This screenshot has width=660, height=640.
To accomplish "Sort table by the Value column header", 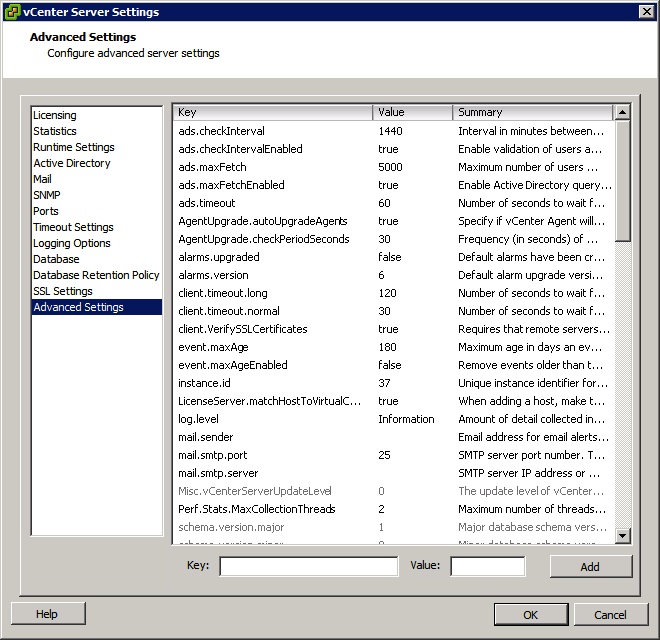I will pyautogui.click(x=412, y=112).
